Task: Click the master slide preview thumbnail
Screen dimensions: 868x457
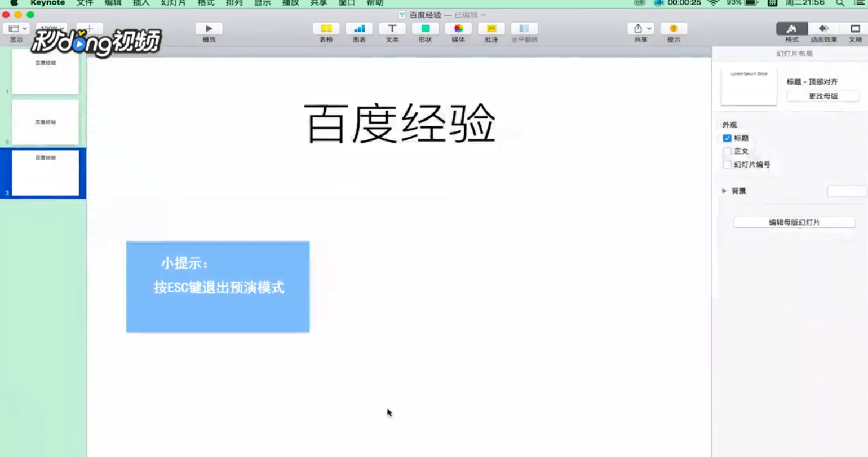Action: coord(749,87)
